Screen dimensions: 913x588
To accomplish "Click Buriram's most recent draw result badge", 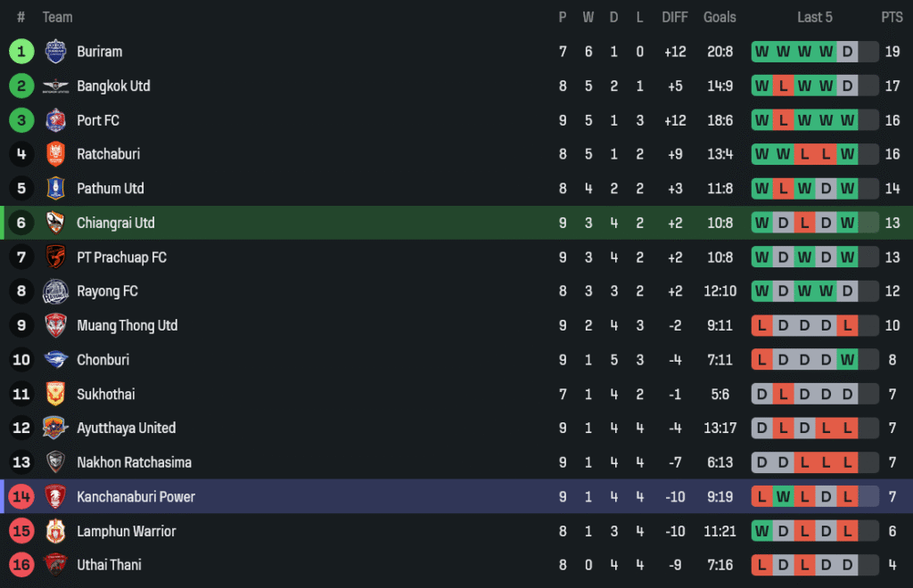I will pos(847,52).
